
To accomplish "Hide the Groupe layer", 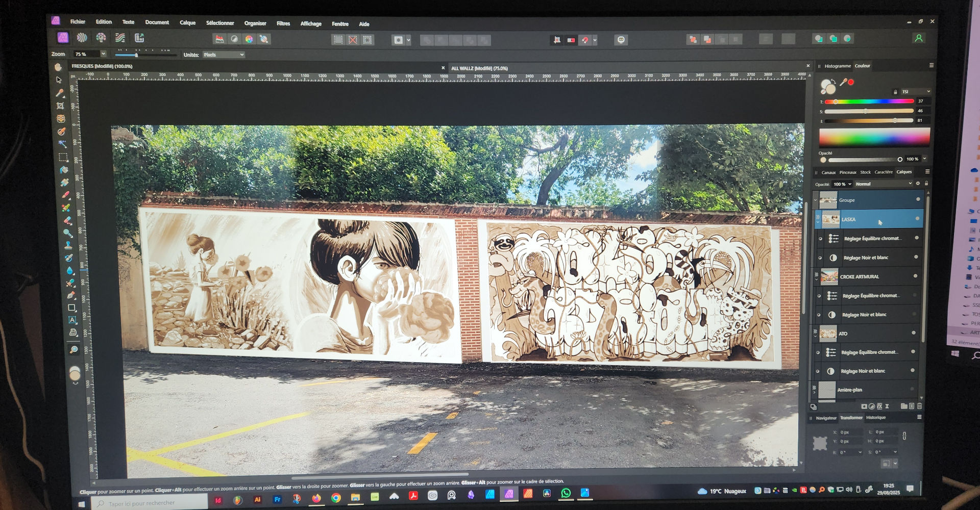I will pyautogui.click(x=918, y=199).
